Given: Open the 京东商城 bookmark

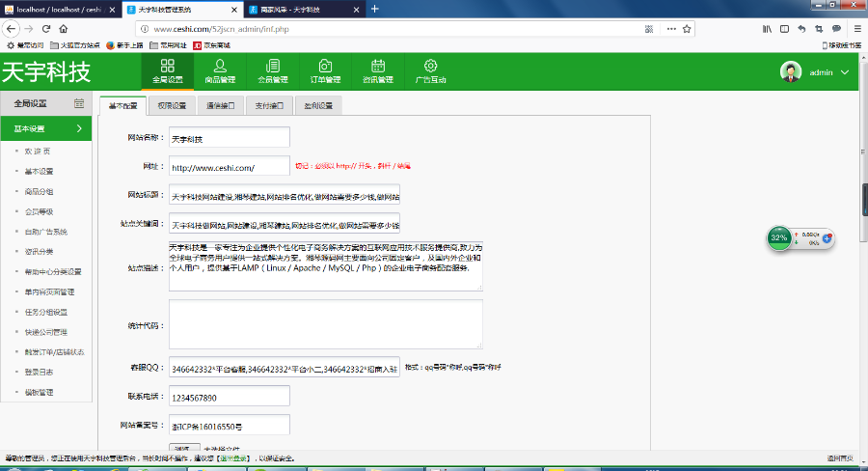Looking at the screenshot, I should [211, 45].
